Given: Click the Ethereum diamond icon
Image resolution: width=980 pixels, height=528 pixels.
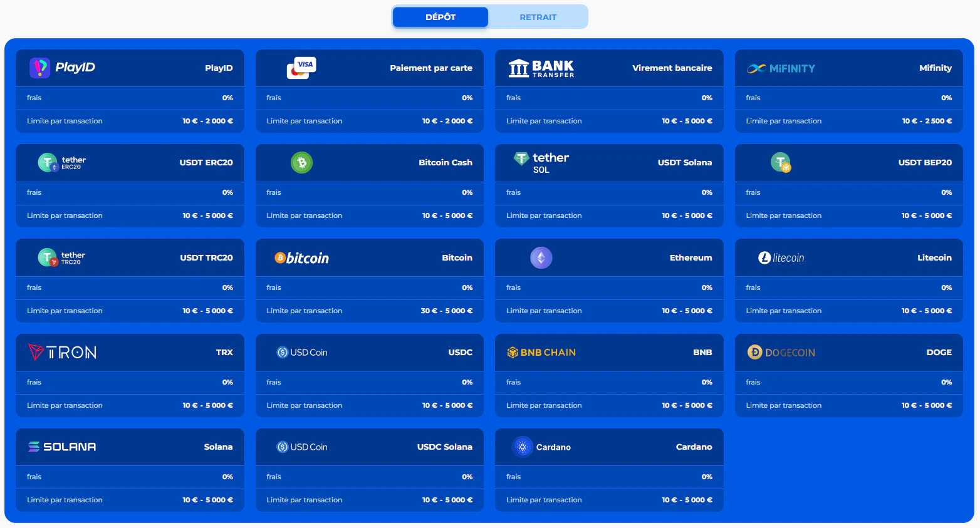Looking at the screenshot, I should point(541,257).
